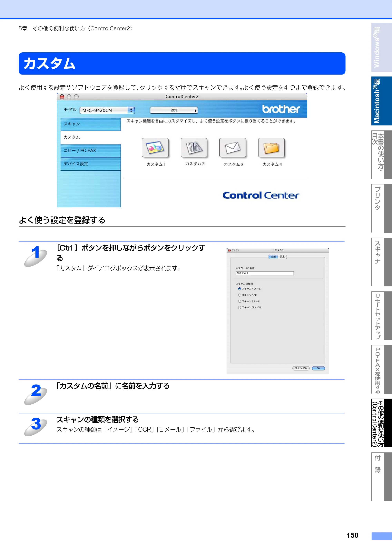The image size is (392, 555).
Task: Open the 設定 popup button in ControlCenter2
Action: click(174, 110)
